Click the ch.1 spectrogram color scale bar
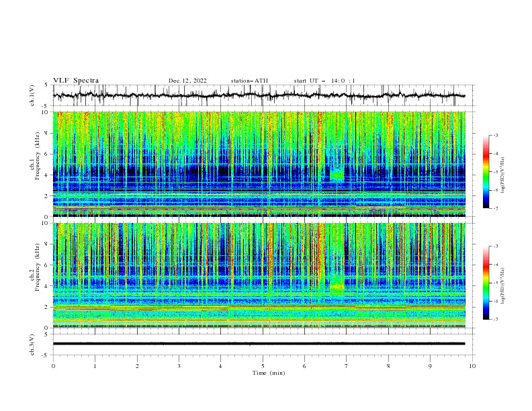This screenshot has height=411, width=532. pyautogui.click(x=486, y=172)
